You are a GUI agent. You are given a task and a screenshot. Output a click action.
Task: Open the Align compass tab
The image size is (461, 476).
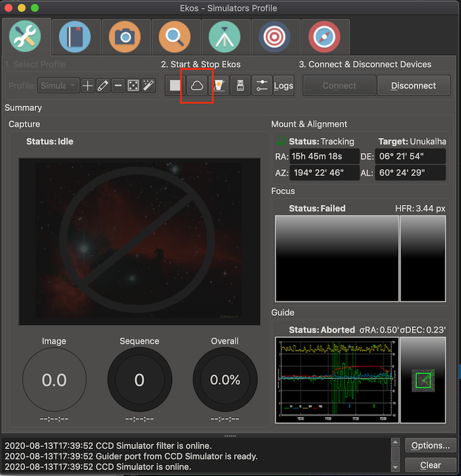324,37
